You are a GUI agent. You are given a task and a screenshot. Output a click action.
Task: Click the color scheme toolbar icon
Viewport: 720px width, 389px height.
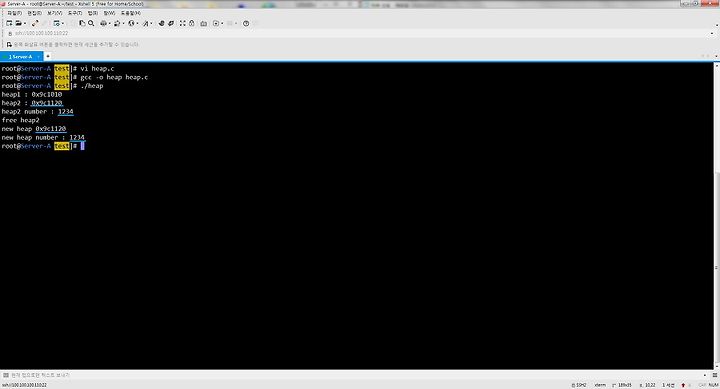click(117, 23)
